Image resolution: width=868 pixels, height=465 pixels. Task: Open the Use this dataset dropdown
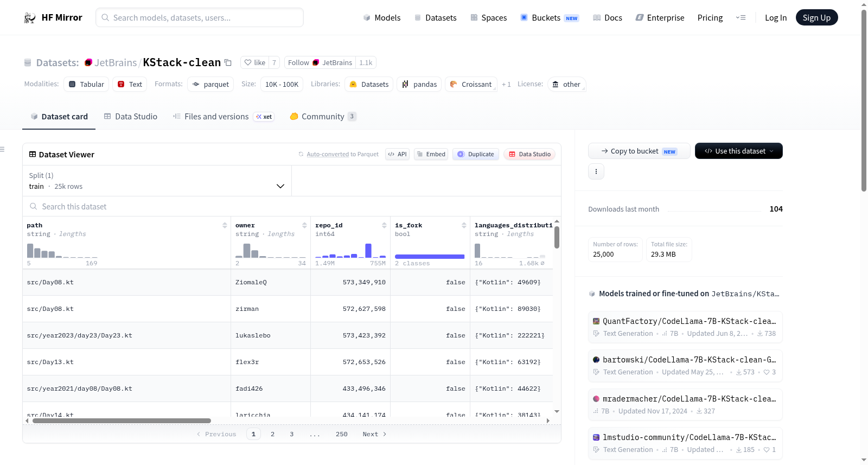click(738, 151)
